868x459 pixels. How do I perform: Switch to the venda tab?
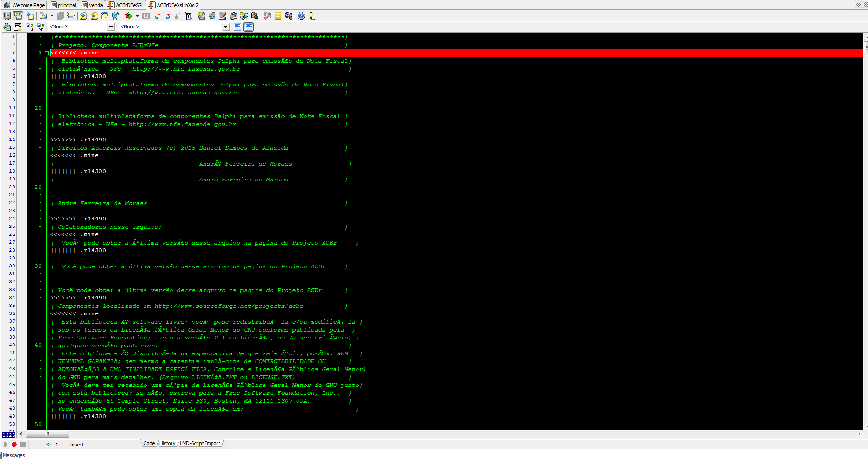coord(93,5)
